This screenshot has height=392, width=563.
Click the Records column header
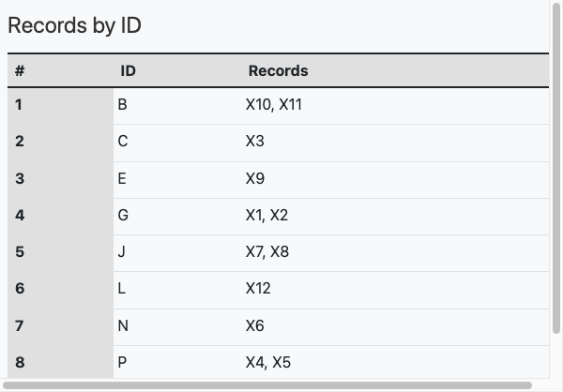[x=278, y=70]
